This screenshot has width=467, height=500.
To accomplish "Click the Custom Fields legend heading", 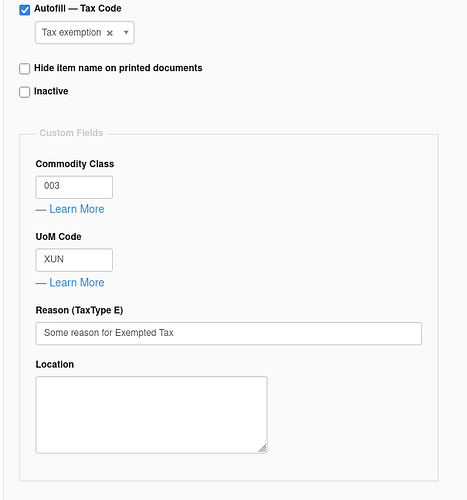I will (x=71, y=133).
